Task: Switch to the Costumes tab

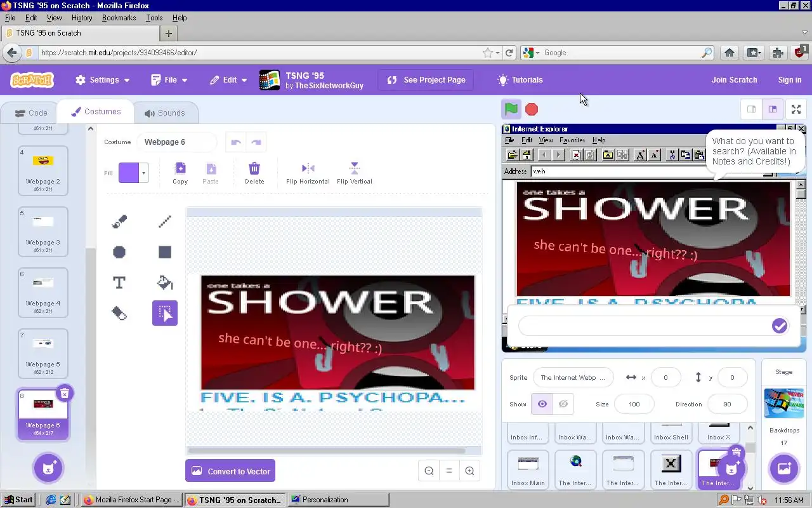Action: 96,112
